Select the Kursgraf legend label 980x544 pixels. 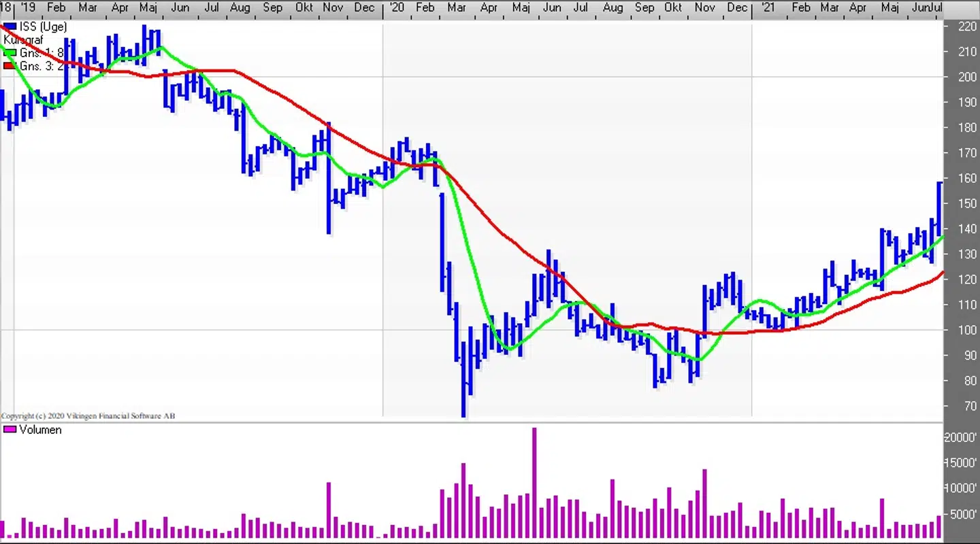(24, 40)
